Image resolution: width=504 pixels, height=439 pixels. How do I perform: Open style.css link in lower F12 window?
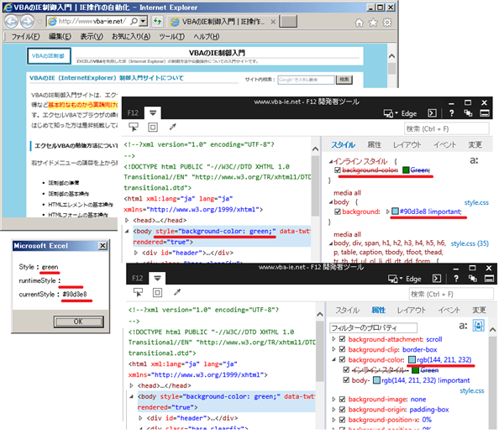coord(471,391)
